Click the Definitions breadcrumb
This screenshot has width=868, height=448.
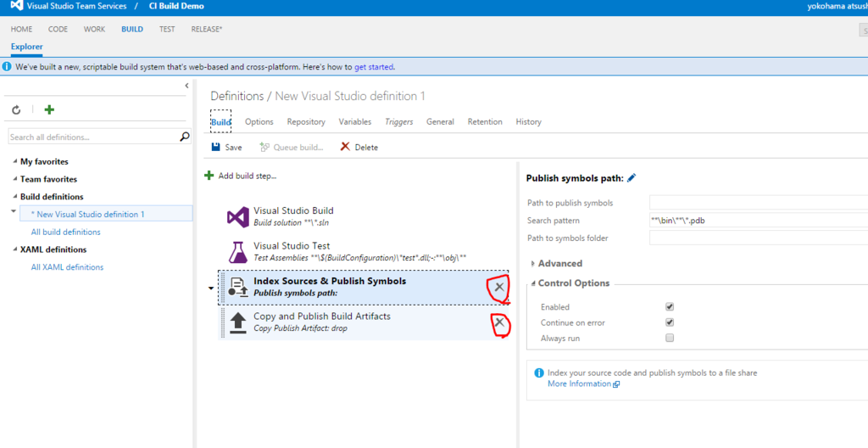tap(237, 96)
